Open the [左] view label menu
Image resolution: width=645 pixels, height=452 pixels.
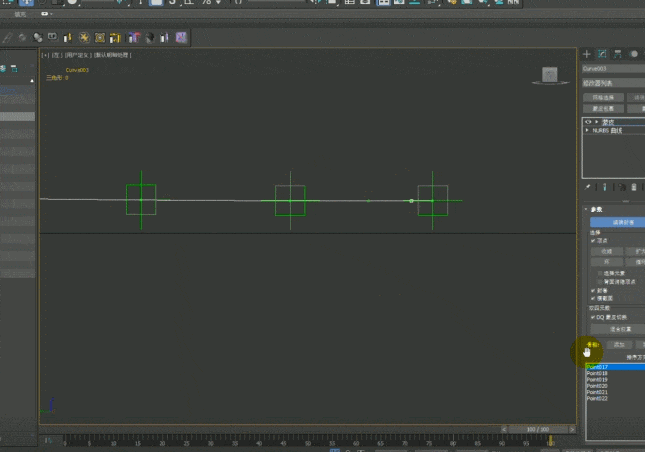(56, 55)
